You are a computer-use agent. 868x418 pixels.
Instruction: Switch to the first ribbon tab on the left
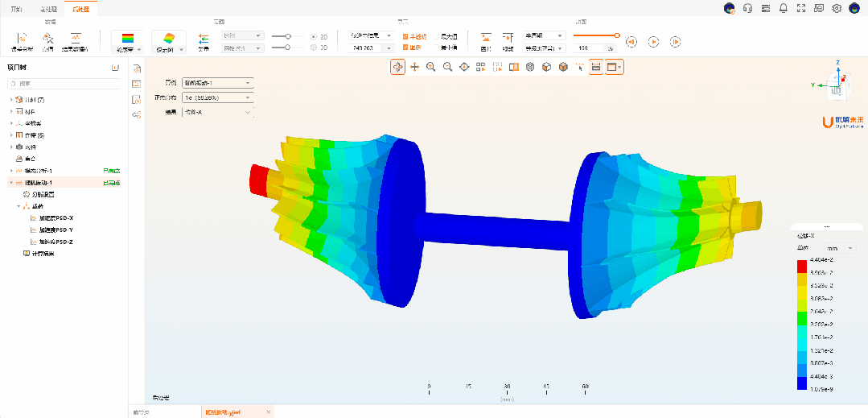coord(16,8)
